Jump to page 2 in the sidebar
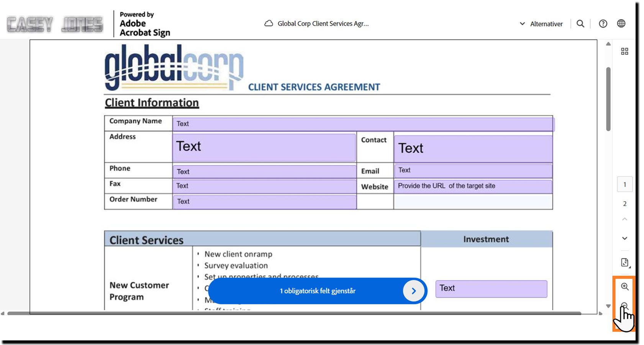 coord(624,204)
